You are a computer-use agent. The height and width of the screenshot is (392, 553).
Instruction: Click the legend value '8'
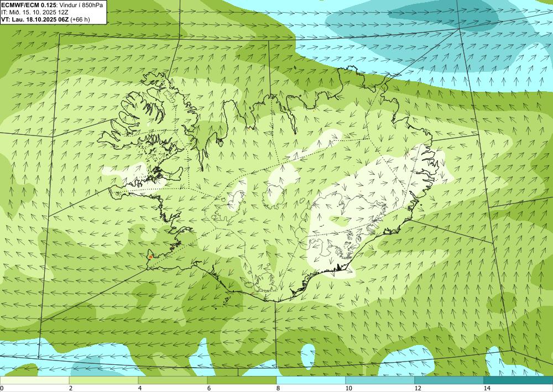(278, 388)
